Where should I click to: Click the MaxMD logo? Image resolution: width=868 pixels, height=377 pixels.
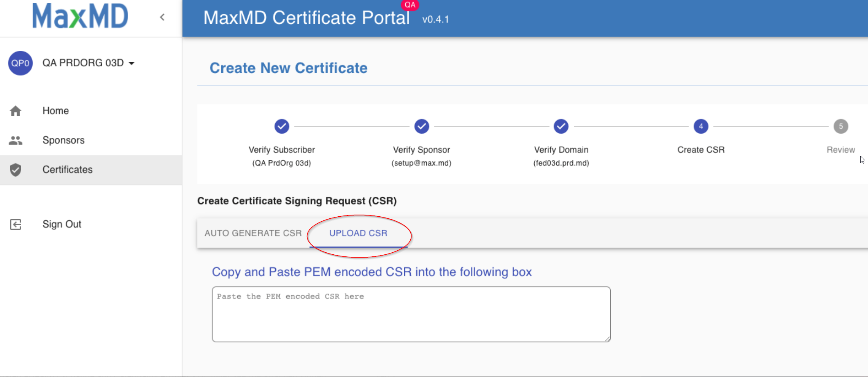point(80,16)
